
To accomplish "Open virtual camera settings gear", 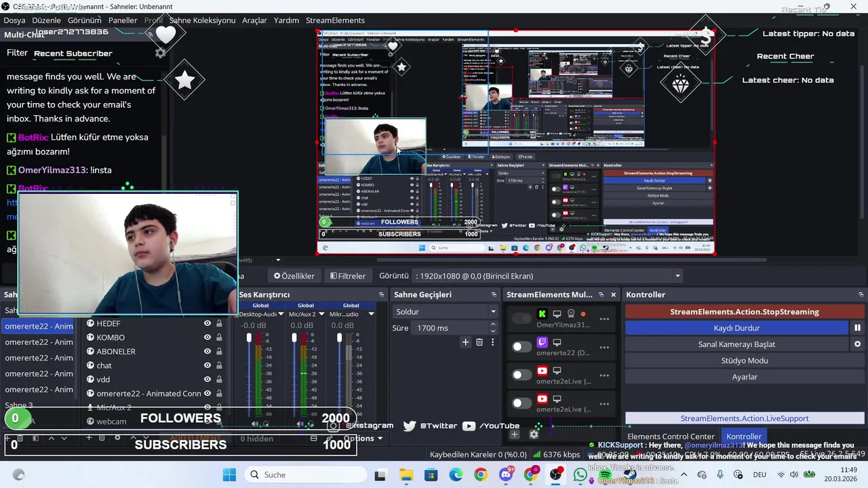I will pyautogui.click(x=857, y=344).
